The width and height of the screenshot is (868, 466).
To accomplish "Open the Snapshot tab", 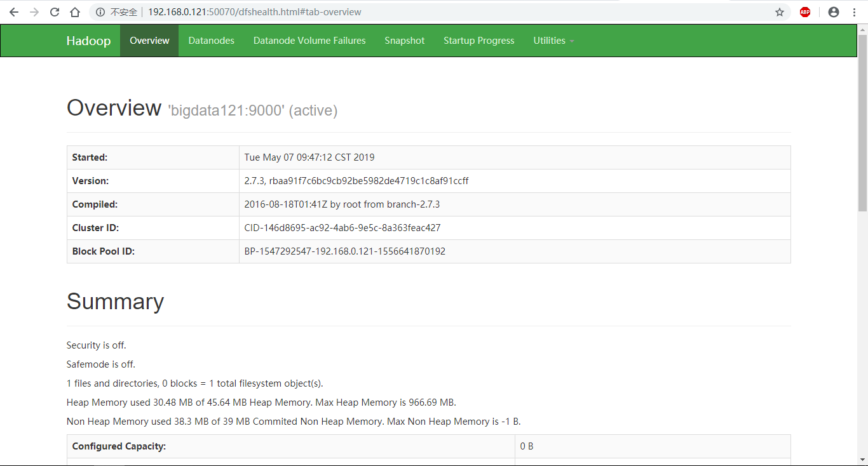I will coord(405,41).
